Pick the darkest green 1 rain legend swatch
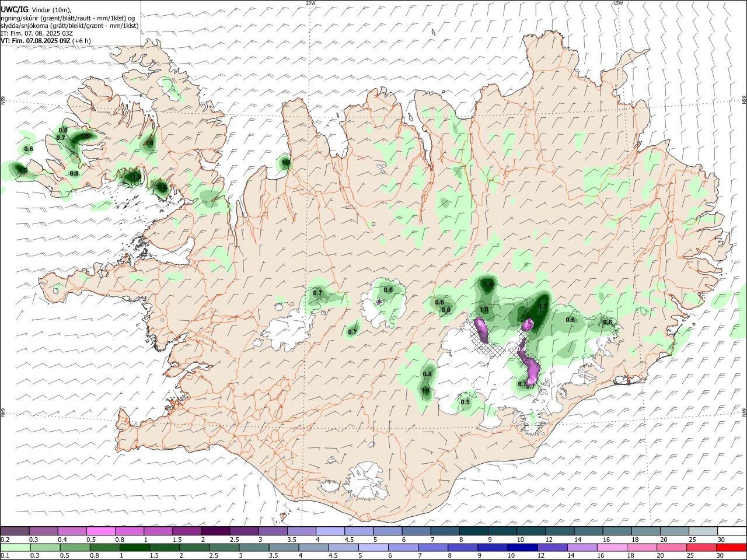This screenshot has height=560, width=747. (134, 547)
